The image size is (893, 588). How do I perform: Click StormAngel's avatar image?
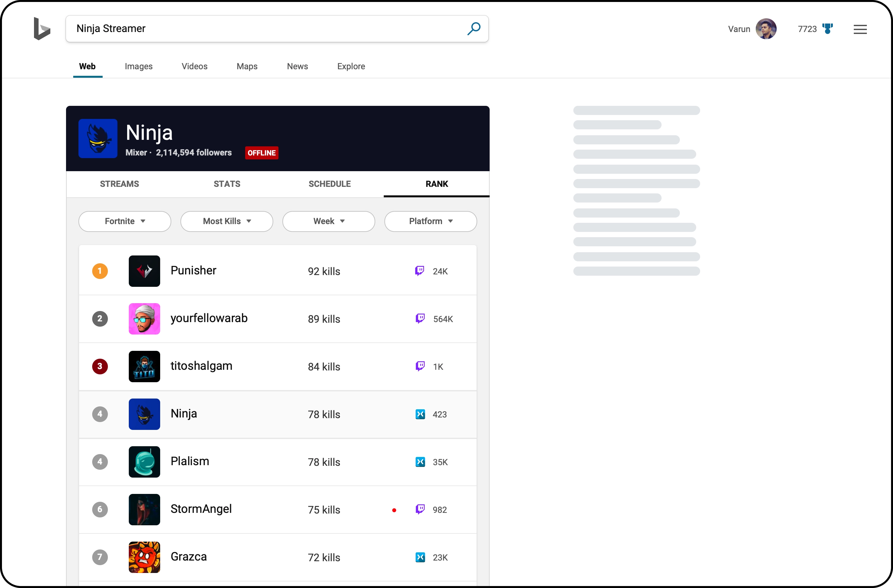(x=144, y=509)
